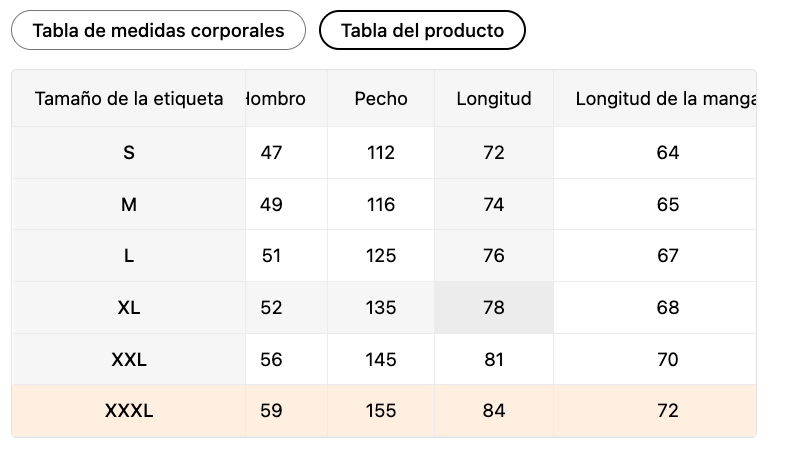788x454 pixels.
Task: Click the Pecho value 125 cell
Action: click(x=381, y=256)
